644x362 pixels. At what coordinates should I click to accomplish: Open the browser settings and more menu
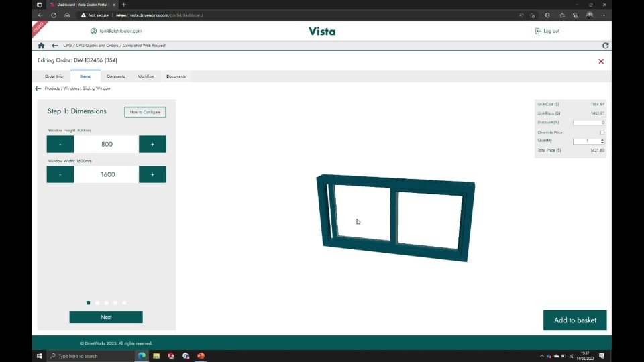[x=603, y=15]
